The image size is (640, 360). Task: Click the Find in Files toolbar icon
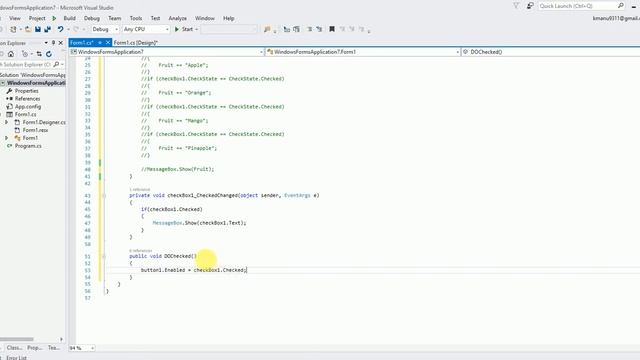pos(267,29)
